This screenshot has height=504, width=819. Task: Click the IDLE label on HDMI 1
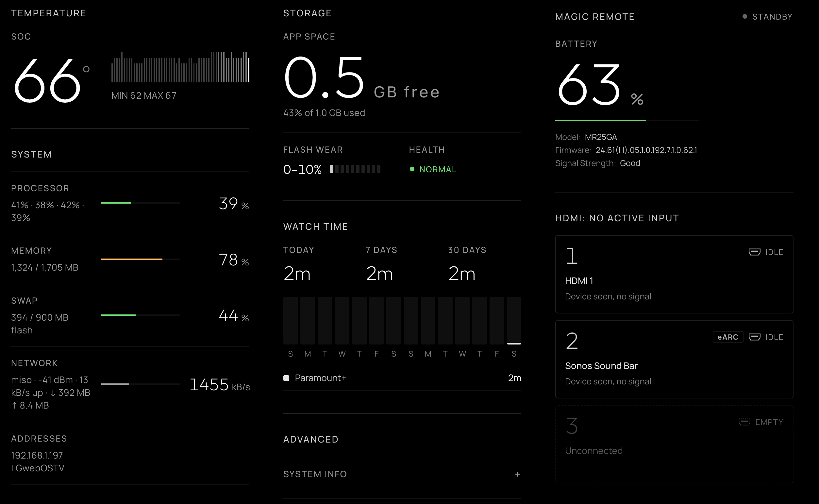pos(774,252)
